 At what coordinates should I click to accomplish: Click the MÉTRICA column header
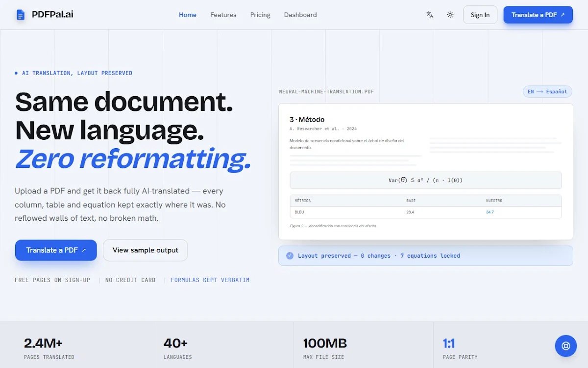303,201
